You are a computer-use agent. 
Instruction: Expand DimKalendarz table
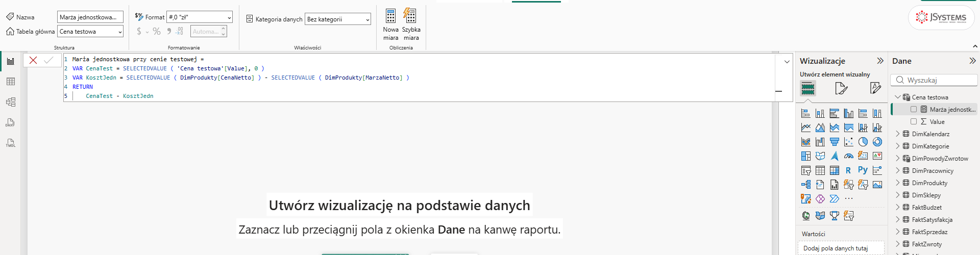pos(898,134)
